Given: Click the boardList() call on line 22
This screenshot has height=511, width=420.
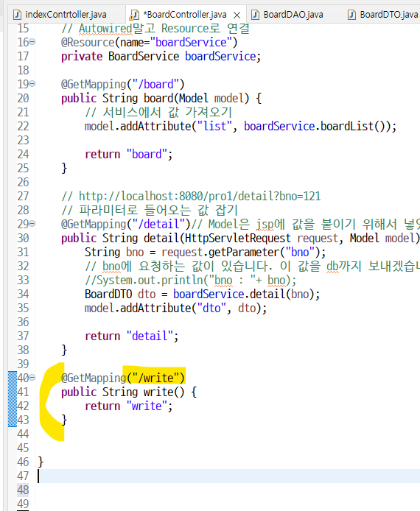Looking at the screenshot, I should point(355,127).
